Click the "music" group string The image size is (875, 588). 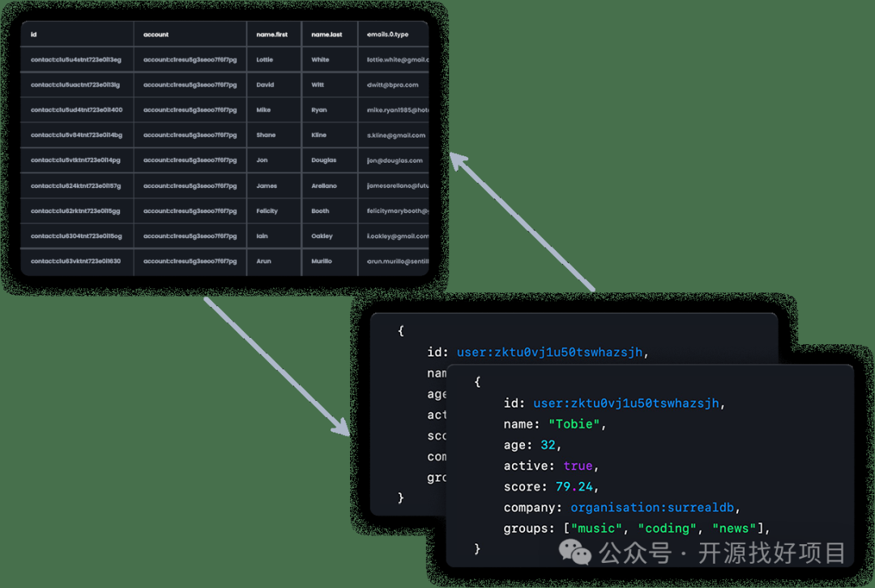coord(596,528)
